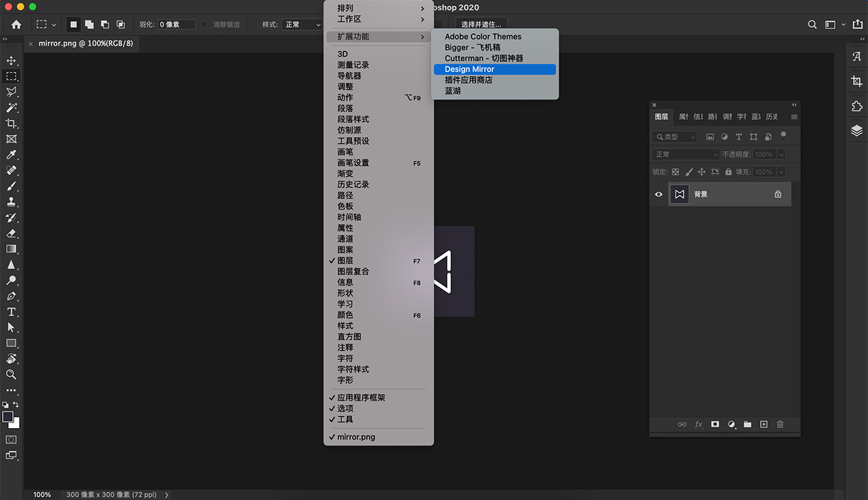
Task: Click the 羽化 feather input field
Action: pos(176,24)
